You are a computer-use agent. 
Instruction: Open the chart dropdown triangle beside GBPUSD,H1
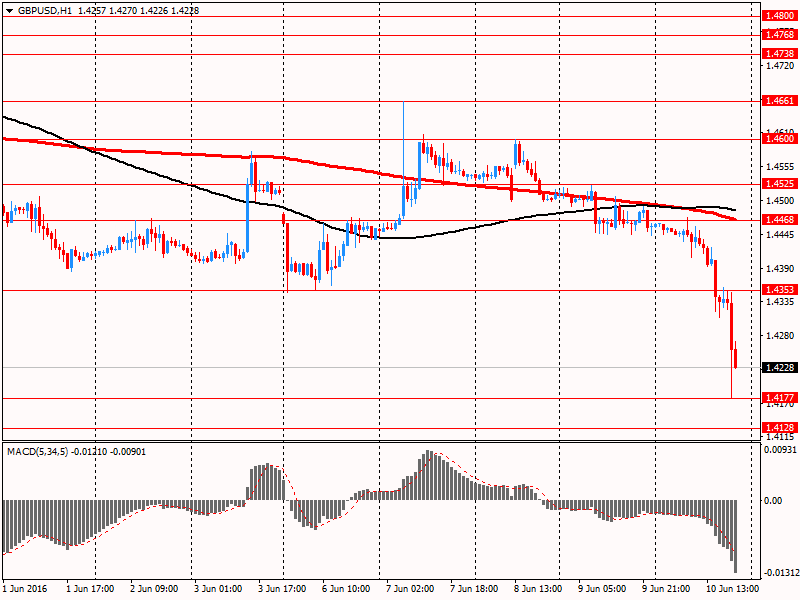10,11
